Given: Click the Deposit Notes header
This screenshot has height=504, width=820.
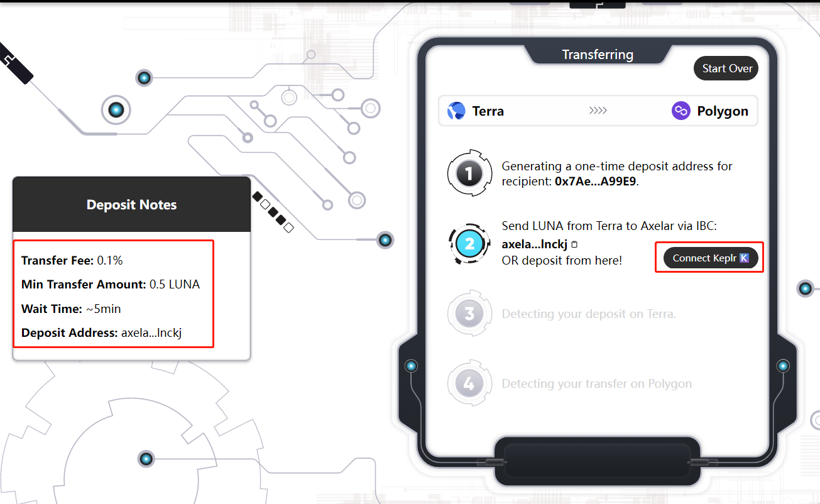Looking at the screenshot, I should click(131, 204).
